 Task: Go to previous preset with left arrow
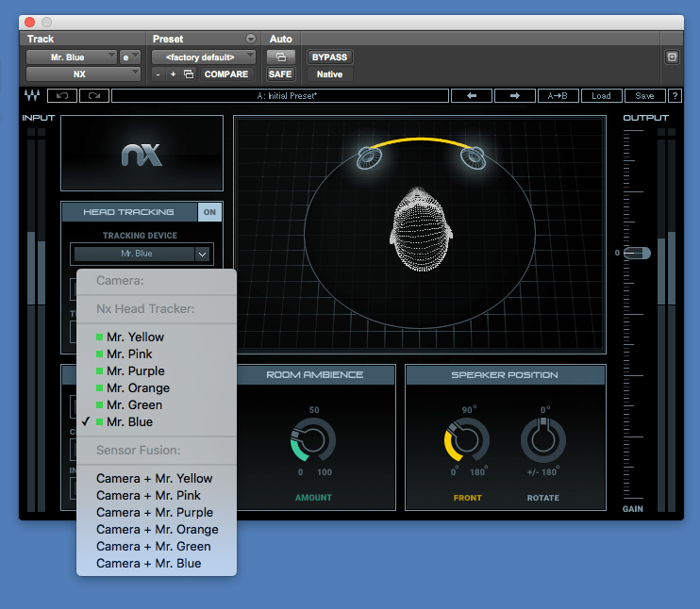tap(472, 95)
